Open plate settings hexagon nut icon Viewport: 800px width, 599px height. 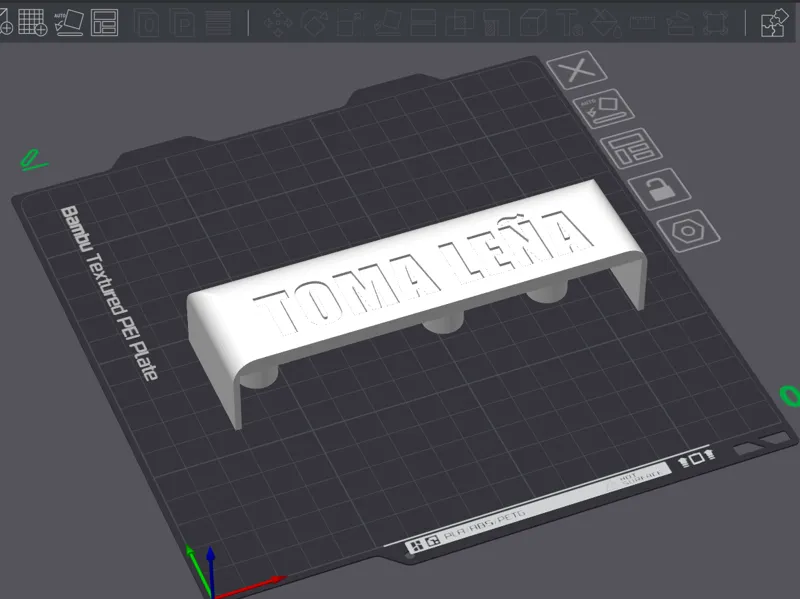pos(688,231)
